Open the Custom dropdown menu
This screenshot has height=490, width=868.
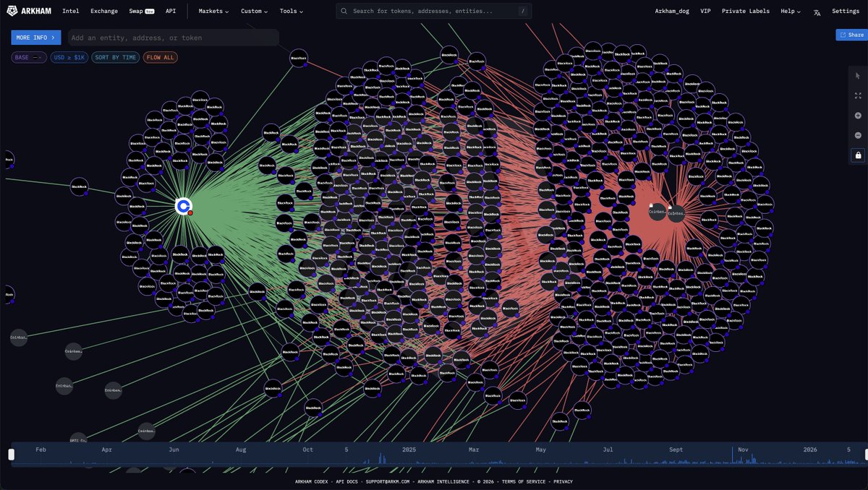(x=254, y=12)
